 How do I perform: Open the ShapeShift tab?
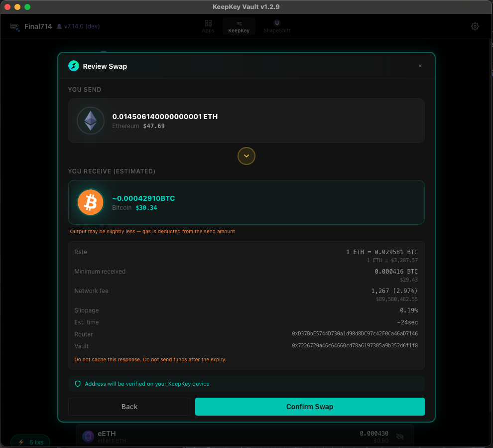[x=277, y=26]
